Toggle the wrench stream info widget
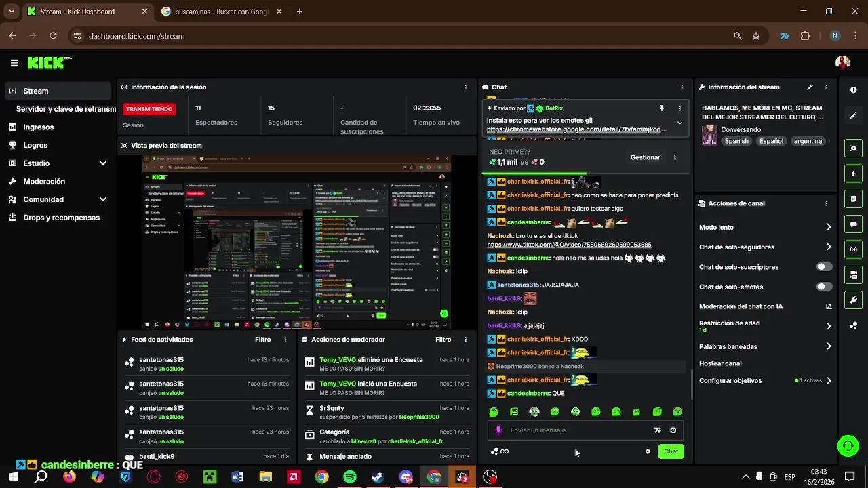The width and height of the screenshot is (868, 488). coord(853,300)
